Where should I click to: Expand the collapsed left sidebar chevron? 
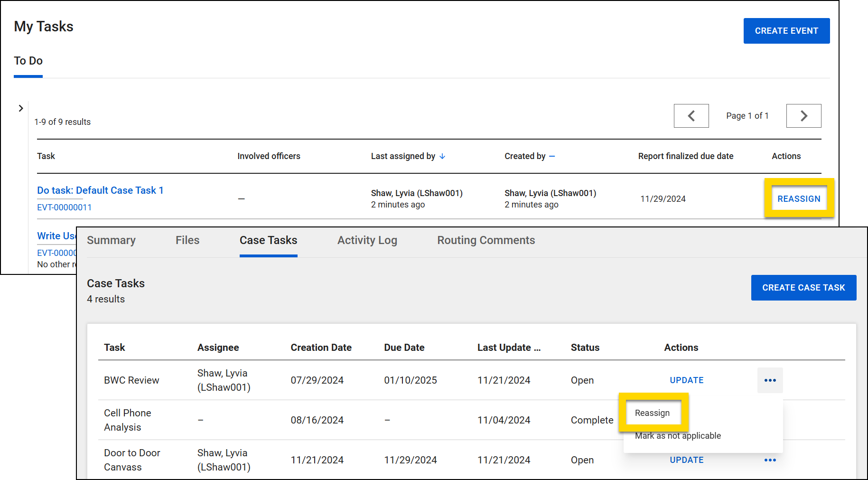click(x=20, y=108)
